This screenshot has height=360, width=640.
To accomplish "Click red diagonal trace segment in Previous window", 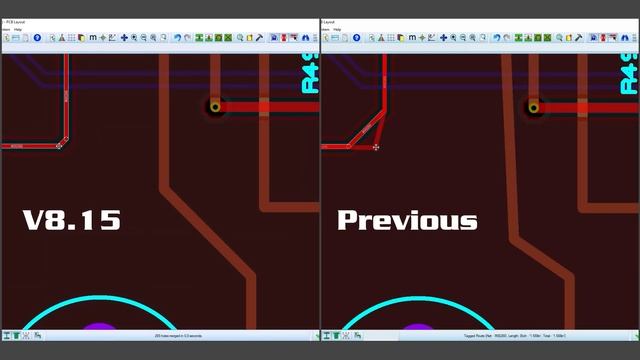I will [367, 128].
